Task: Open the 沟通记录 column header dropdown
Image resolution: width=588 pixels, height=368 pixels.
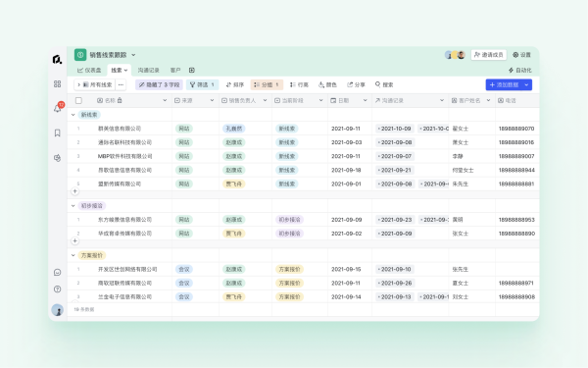Action: 442,101
